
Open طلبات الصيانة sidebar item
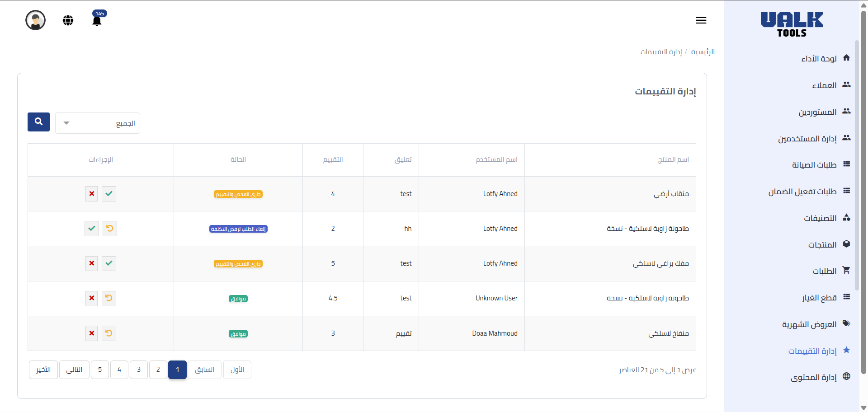click(814, 165)
